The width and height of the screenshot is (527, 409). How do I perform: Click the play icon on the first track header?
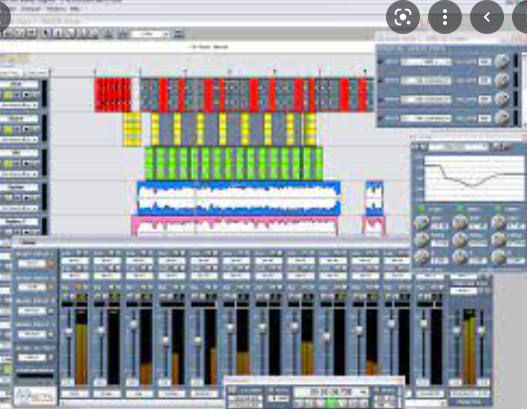pyautogui.click(x=27, y=95)
